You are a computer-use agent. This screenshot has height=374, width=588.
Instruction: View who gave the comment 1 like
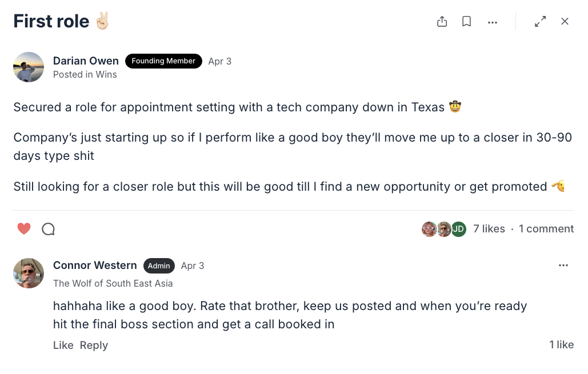pos(561,345)
